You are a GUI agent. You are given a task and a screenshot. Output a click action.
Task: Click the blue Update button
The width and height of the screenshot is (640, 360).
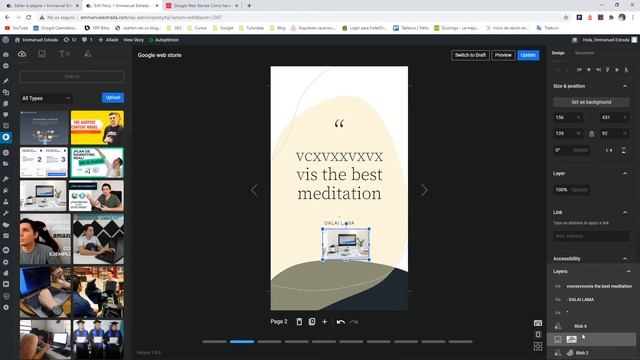pos(528,55)
